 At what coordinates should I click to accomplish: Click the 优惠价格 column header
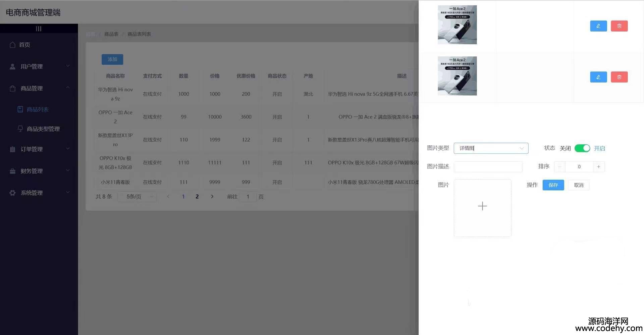coord(246,76)
